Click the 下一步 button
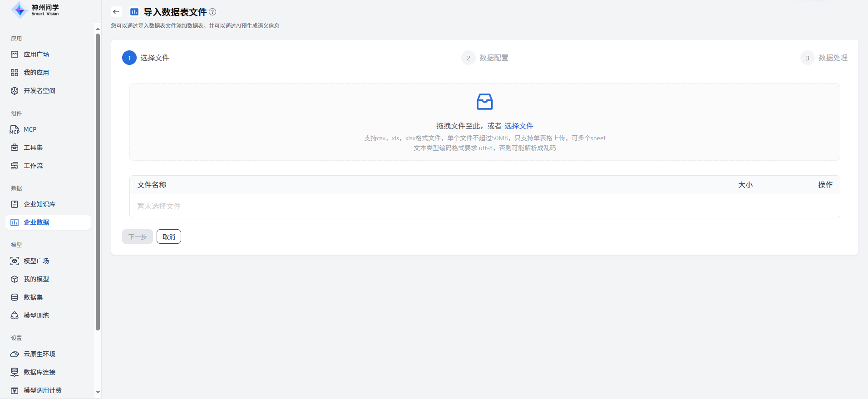The height and width of the screenshot is (399, 868). 137,236
